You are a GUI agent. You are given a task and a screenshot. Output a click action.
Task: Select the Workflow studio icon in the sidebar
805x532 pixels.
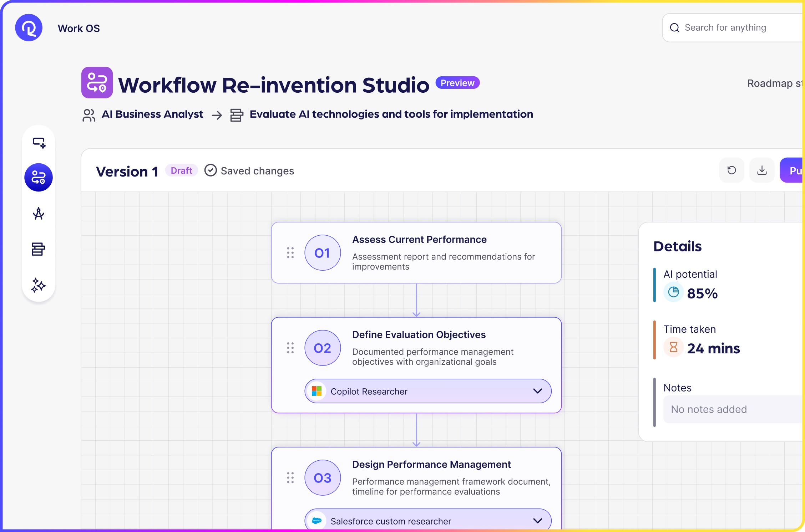pyautogui.click(x=38, y=177)
